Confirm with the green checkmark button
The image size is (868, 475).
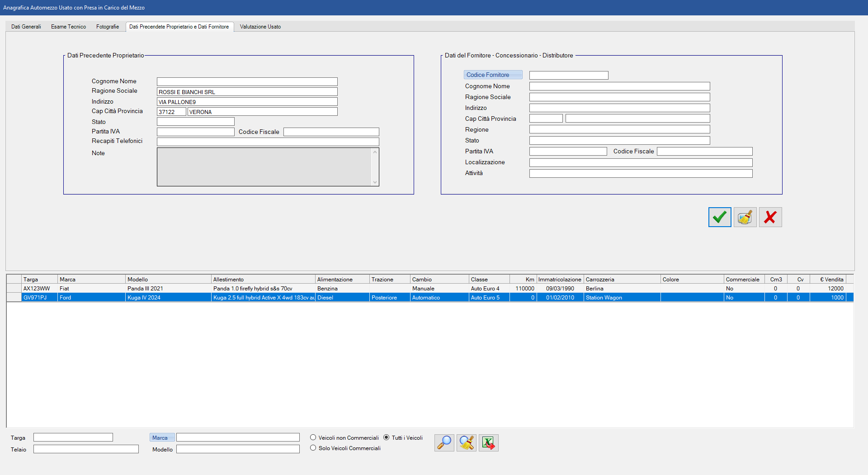[720, 217]
